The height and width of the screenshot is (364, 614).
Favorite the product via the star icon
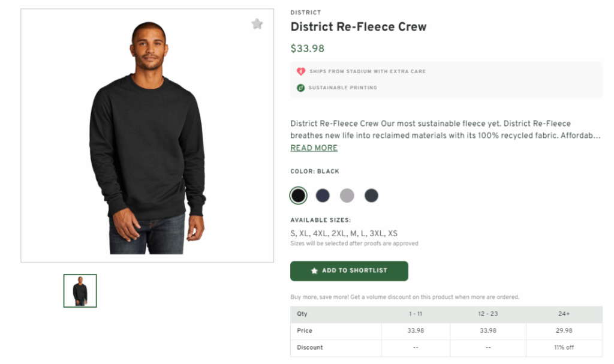pyautogui.click(x=257, y=24)
